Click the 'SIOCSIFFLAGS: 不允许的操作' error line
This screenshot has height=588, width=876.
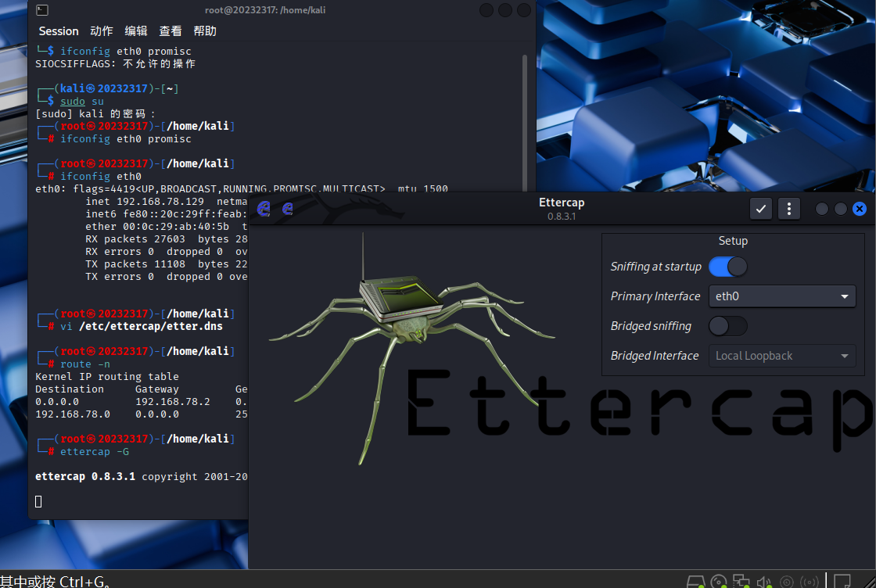tap(116, 63)
